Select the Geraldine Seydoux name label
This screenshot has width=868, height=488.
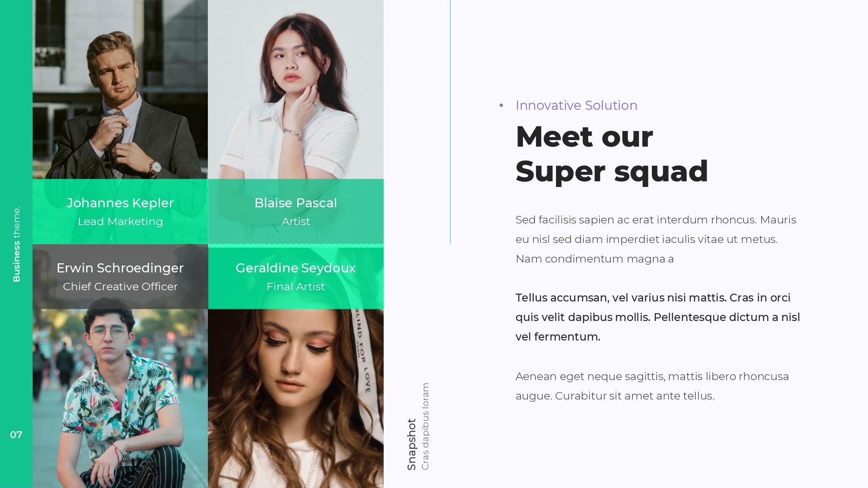pos(296,268)
